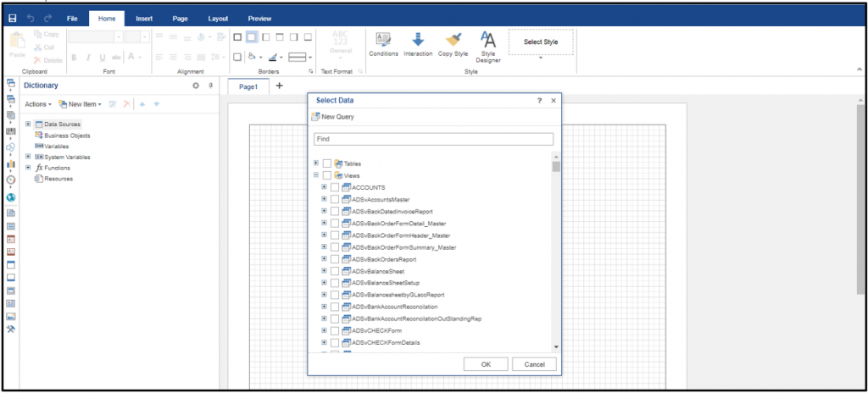Switch to the Insert tab
Screen dimensions: 868x393
144,19
